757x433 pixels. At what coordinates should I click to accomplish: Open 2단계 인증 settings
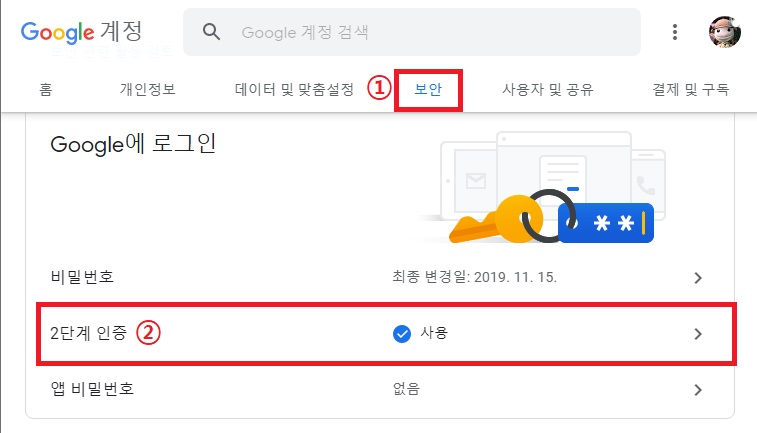[380, 333]
